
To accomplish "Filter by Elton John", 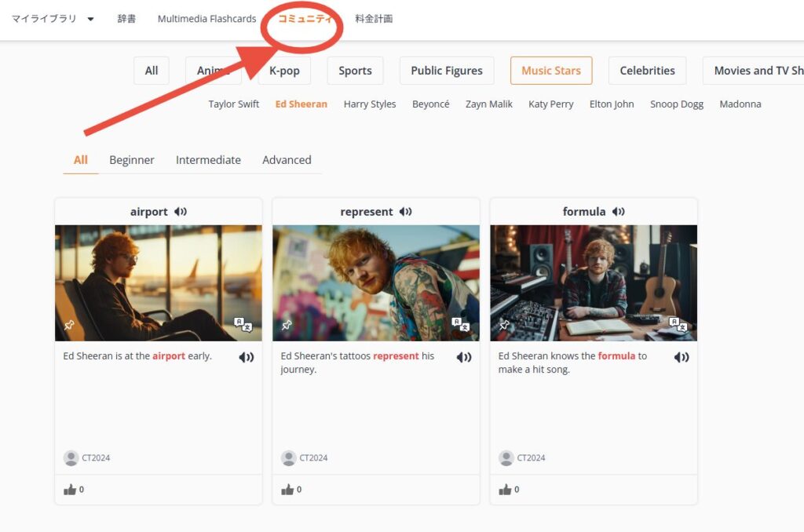I will [612, 104].
